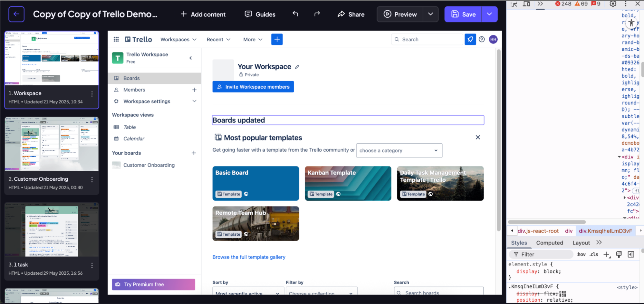Click Add content button
This screenshot has height=304, width=644.
coord(203,14)
